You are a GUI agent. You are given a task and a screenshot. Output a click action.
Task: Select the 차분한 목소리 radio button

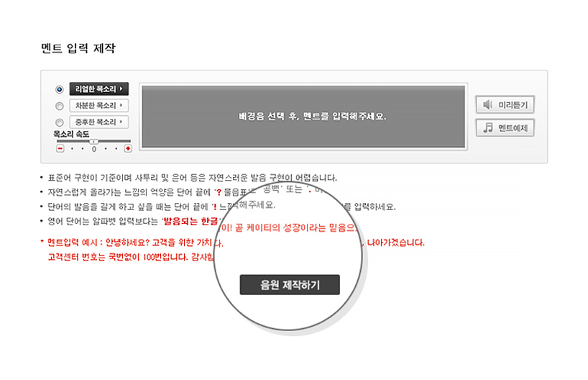pyautogui.click(x=59, y=106)
